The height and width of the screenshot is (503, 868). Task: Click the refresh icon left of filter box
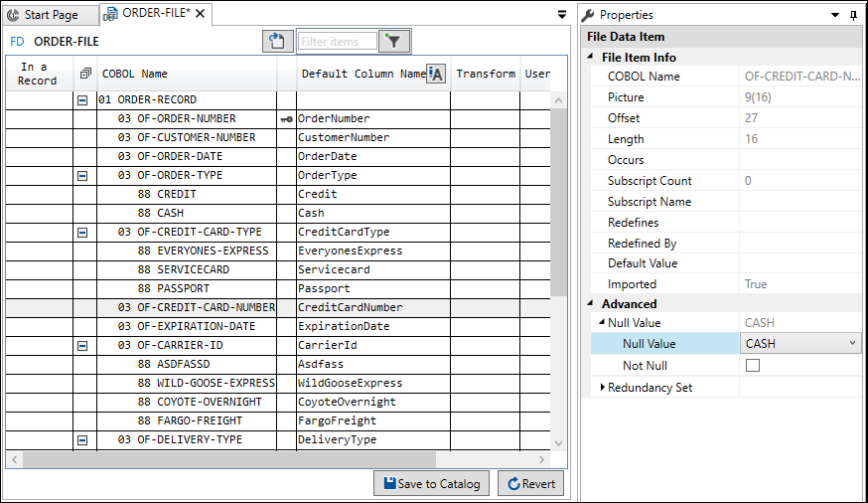[x=275, y=42]
